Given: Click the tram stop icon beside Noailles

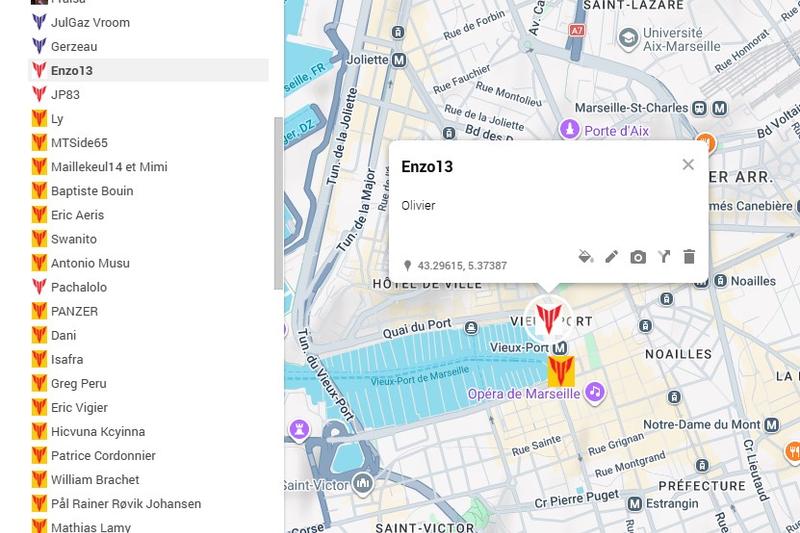Looking at the screenshot, I should coord(720,281).
